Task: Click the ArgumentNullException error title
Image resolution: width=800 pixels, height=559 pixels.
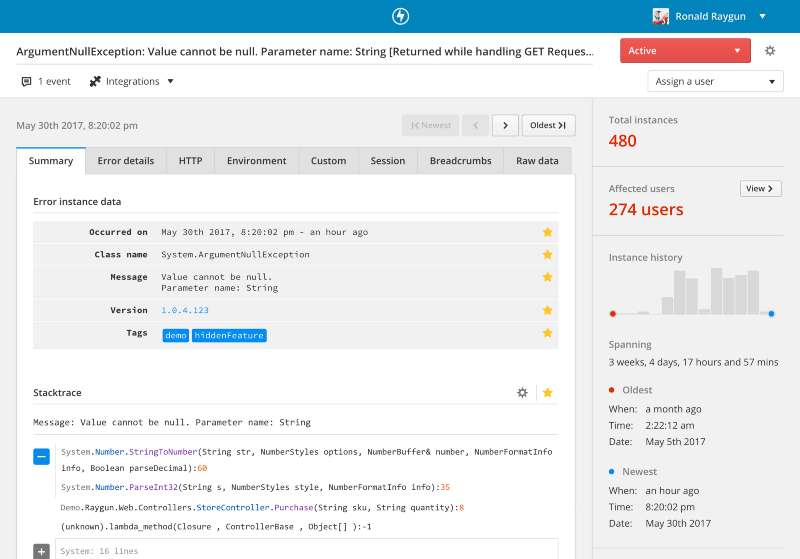Action: 305,52
